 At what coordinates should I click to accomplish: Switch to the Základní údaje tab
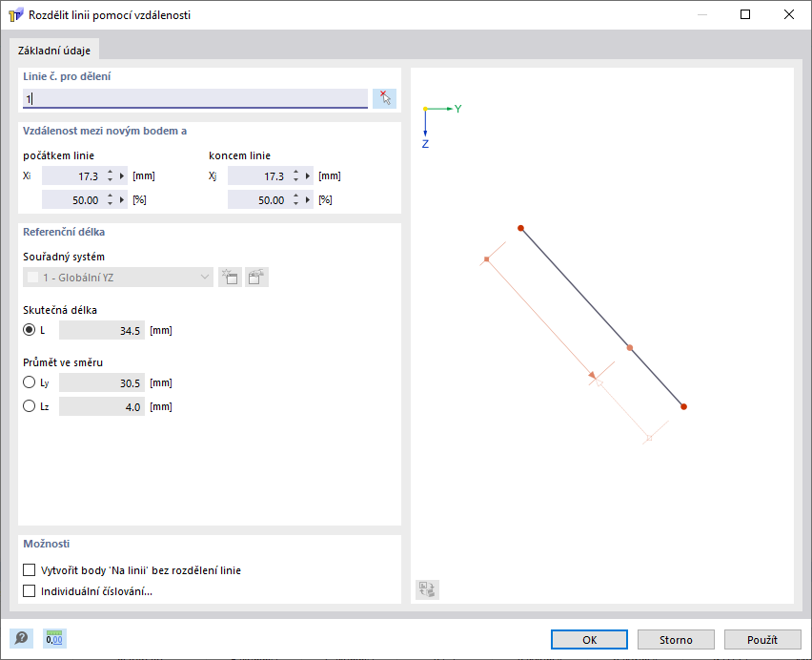[54, 51]
